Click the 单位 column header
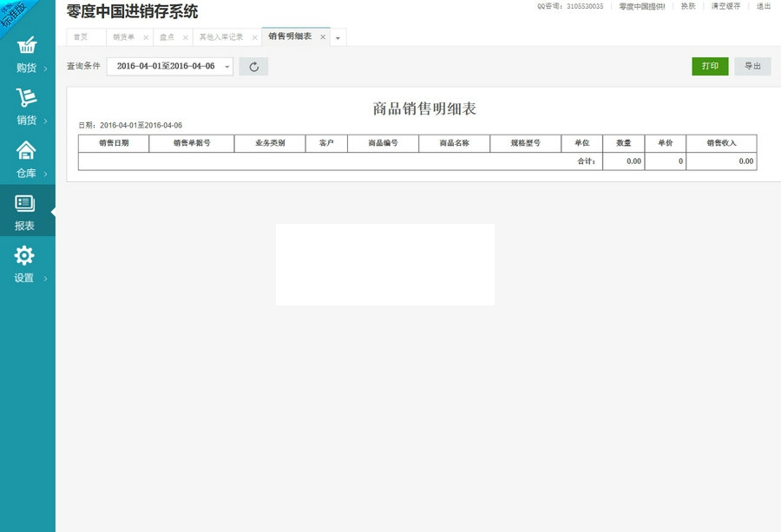781x532 pixels. click(581, 143)
